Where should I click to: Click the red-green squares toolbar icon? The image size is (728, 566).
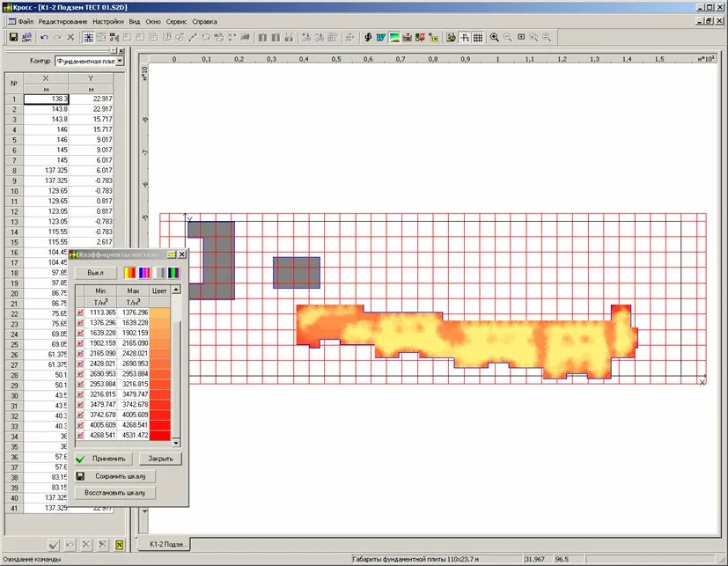tap(420, 37)
